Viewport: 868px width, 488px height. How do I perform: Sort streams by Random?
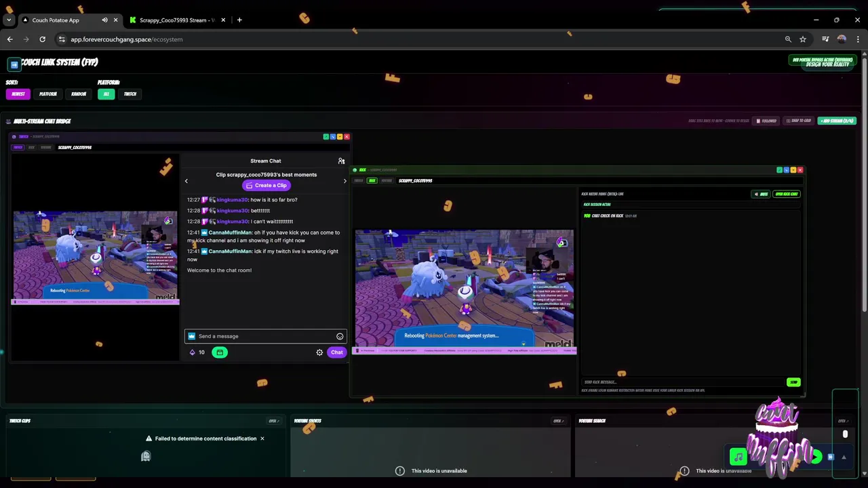pos(79,94)
